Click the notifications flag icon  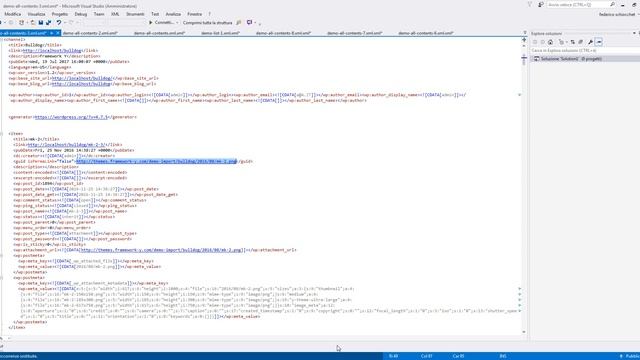point(530,4)
